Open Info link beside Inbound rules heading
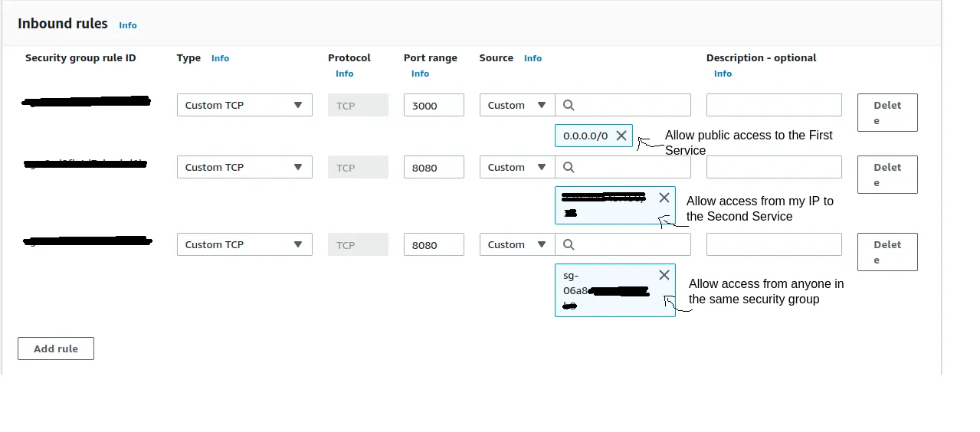The image size is (980, 432). pyautogui.click(x=128, y=25)
